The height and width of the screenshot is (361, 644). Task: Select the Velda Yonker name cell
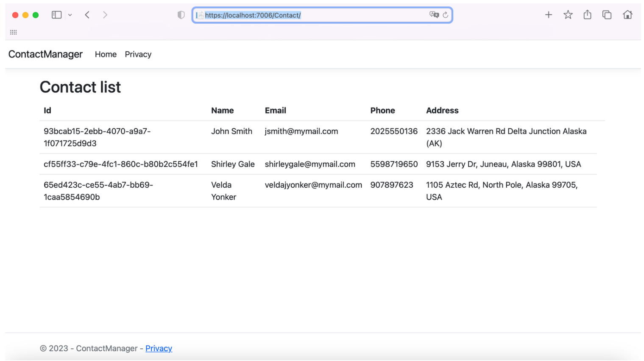[223, 191]
